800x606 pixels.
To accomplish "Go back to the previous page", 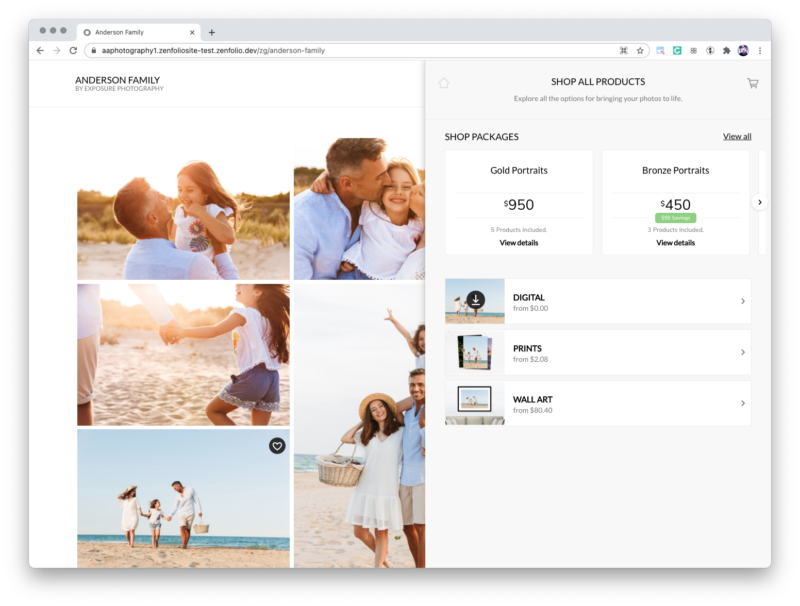I will 40,50.
